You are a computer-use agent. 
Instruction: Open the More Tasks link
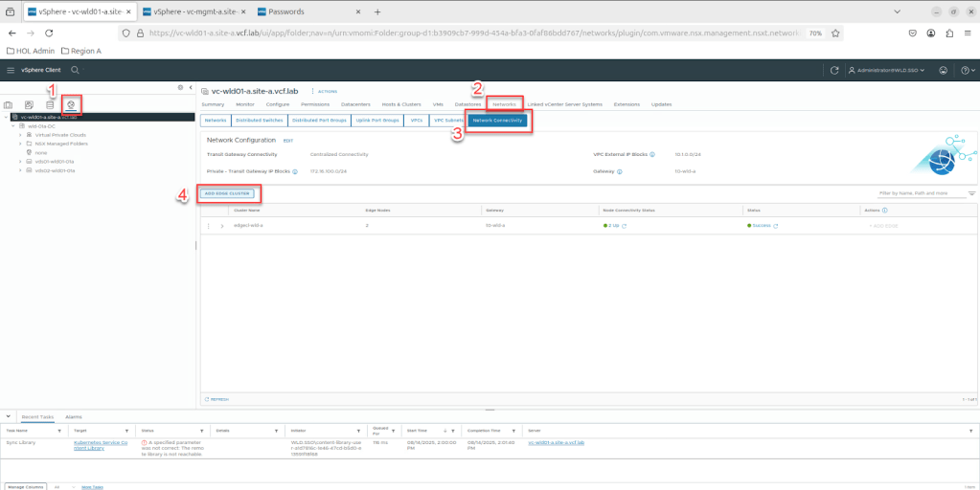93,486
